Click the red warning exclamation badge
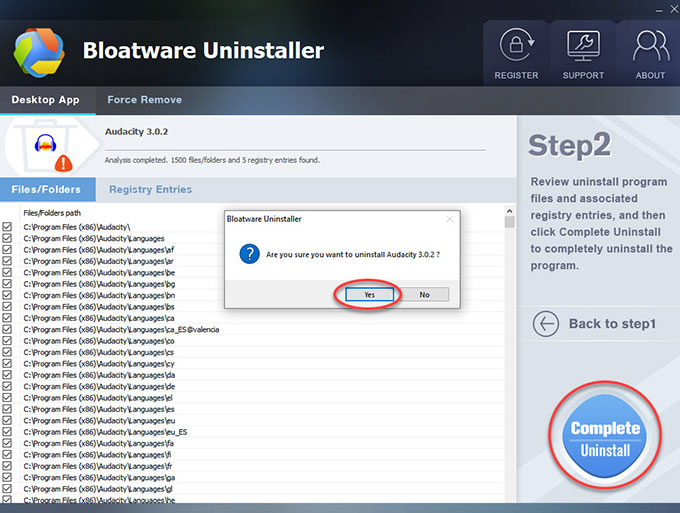680x513 pixels. [x=63, y=163]
